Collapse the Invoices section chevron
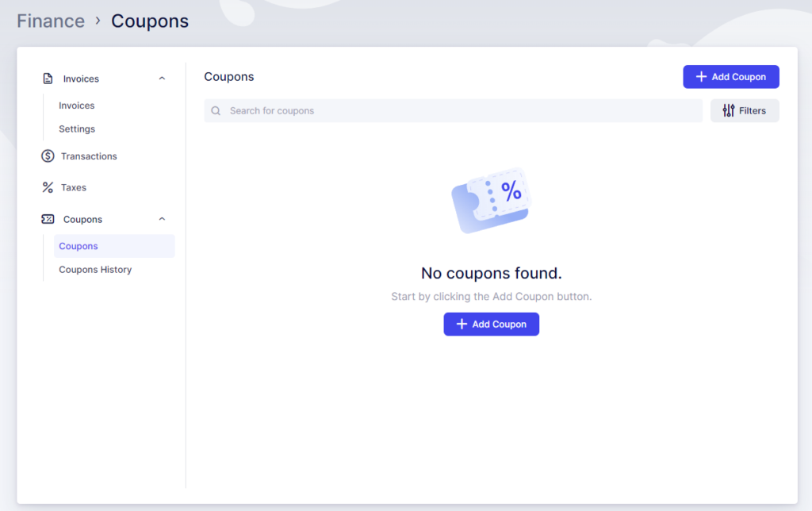The height and width of the screenshot is (511, 812). 162,79
